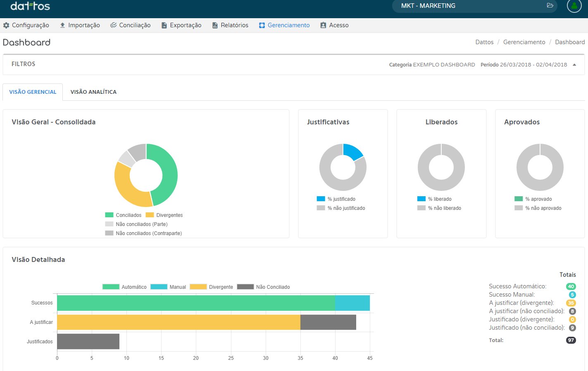Click the % aprovado legend entry
Screen dimensions: 588x371
point(533,199)
